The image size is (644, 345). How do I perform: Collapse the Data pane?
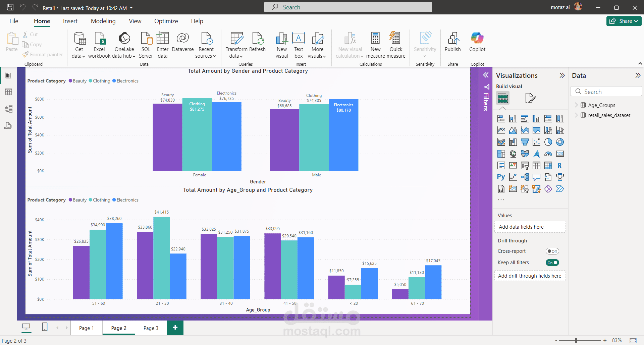click(638, 75)
